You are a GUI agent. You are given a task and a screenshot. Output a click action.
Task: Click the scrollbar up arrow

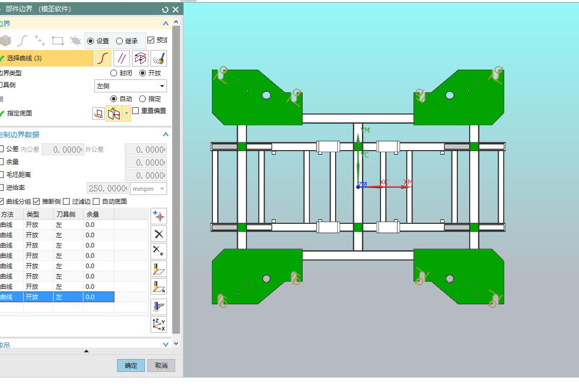click(x=176, y=22)
